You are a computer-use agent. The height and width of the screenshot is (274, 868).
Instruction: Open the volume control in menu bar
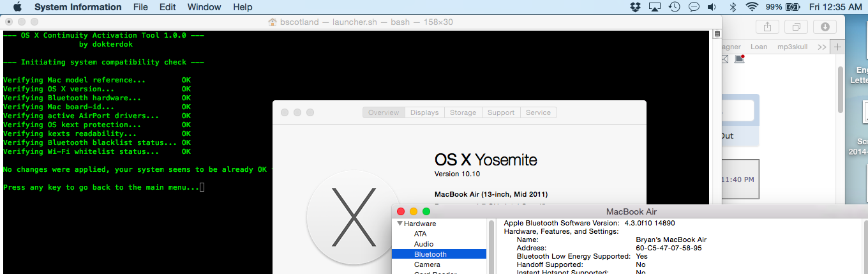(x=712, y=7)
